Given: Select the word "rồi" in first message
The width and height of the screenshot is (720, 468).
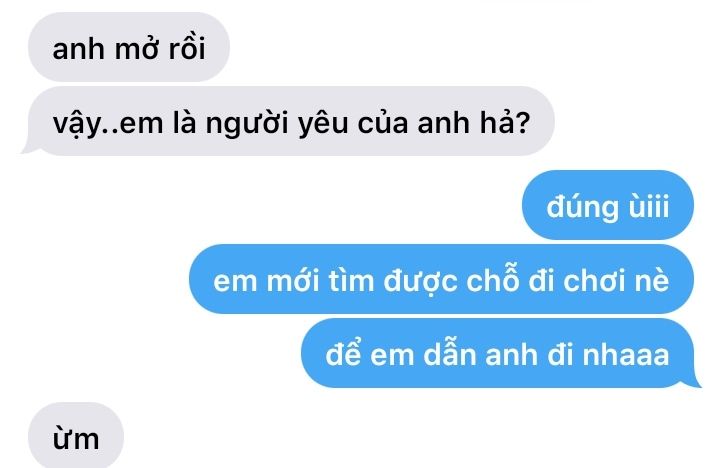Looking at the screenshot, I should tap(187, 47).
